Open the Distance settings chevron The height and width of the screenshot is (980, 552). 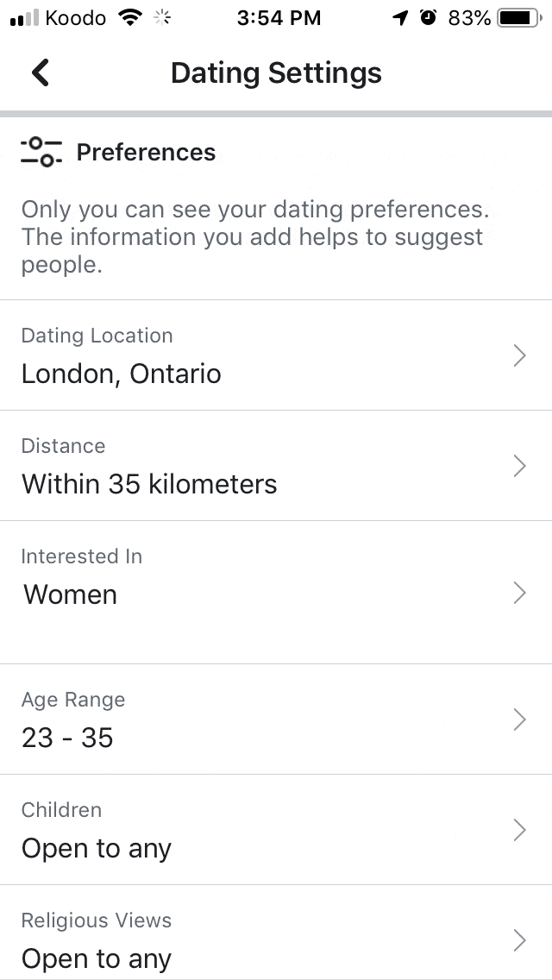pyautogui.click(x=519, y=466)
